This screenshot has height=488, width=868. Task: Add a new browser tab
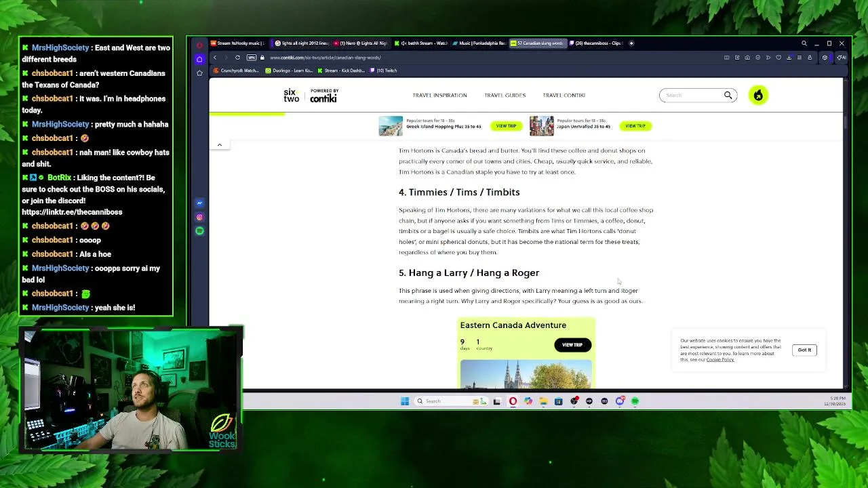pyautogui.click(x=631, y=43)
